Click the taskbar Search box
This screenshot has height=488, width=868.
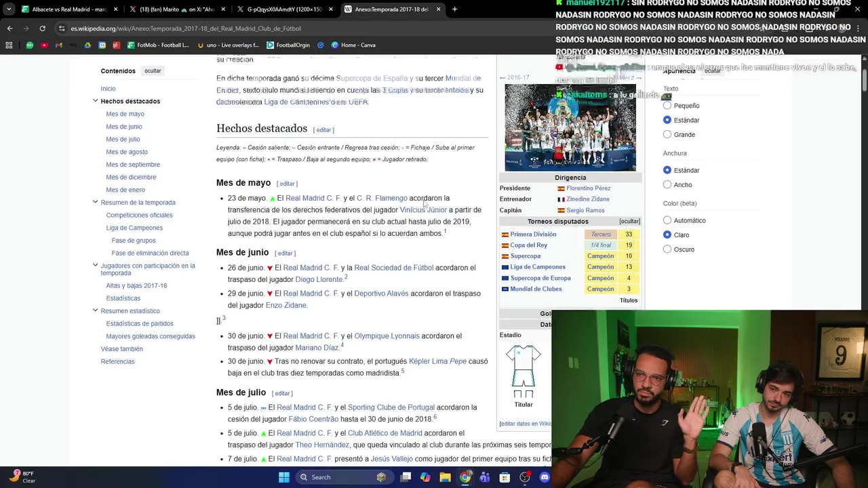pos(344,477)
